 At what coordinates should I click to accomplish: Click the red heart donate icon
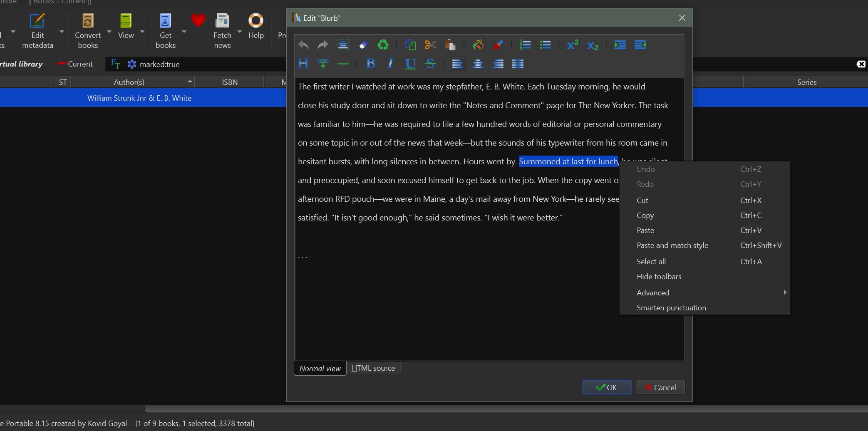click(198, 20)
